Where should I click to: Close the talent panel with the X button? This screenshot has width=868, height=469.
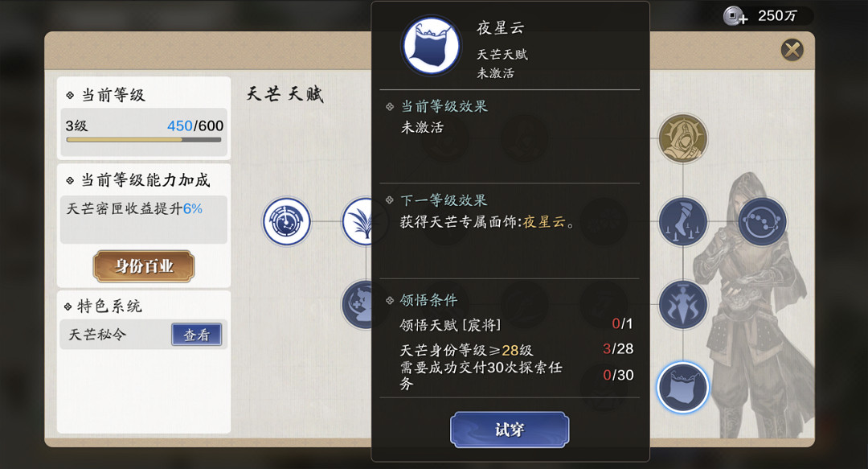(792, 50)
